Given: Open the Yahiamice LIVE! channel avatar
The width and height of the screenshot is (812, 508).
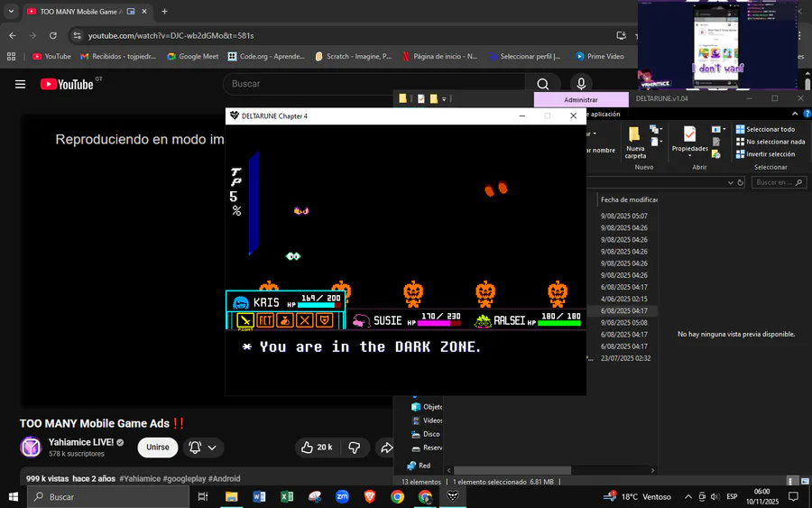Looking at the screenshot, I should click(x=31, y=448).
